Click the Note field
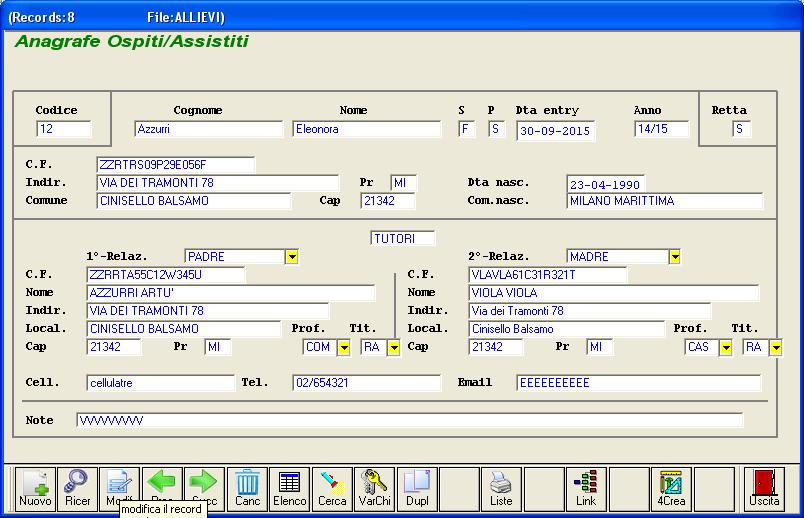Screen dimensions: 804x518 tap(410, 420)
